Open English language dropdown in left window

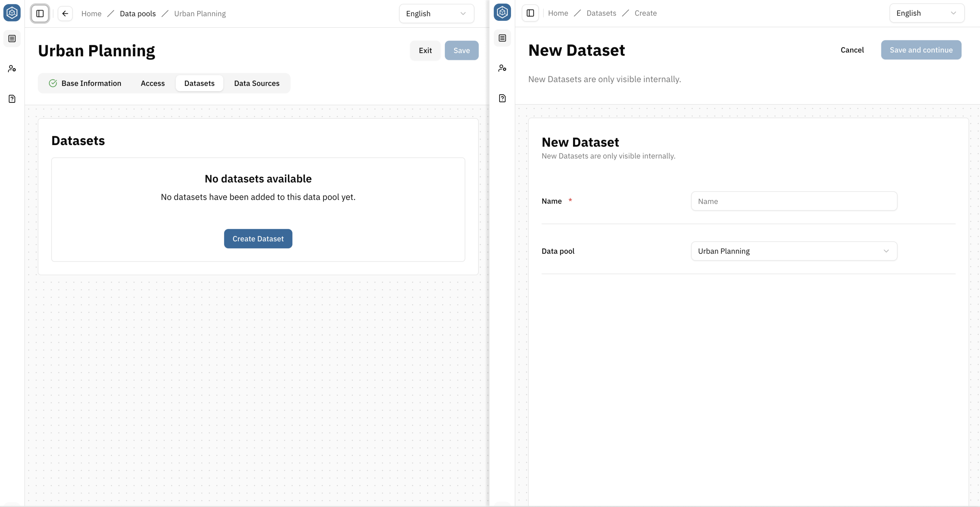point(436,14)
